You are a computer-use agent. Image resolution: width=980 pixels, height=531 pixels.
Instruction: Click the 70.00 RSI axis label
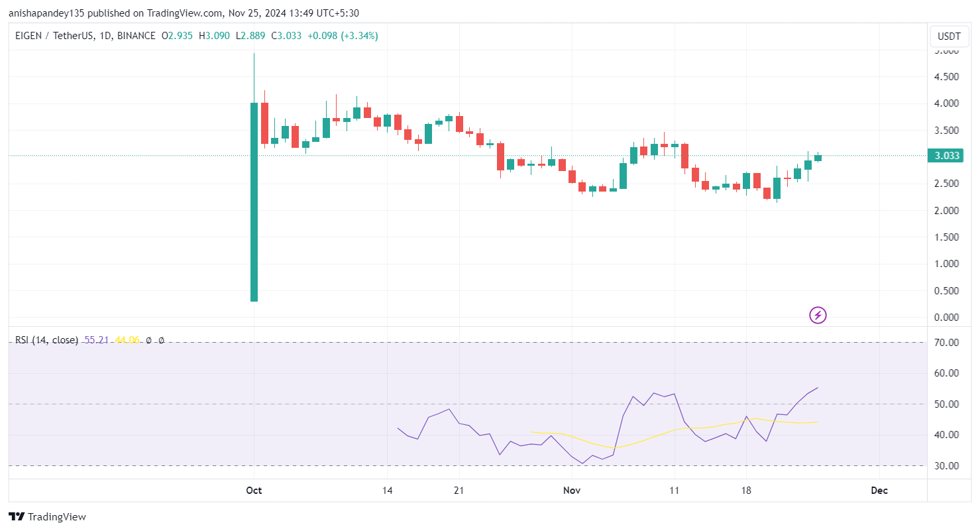pyautogui.click(x=946, y=343)
